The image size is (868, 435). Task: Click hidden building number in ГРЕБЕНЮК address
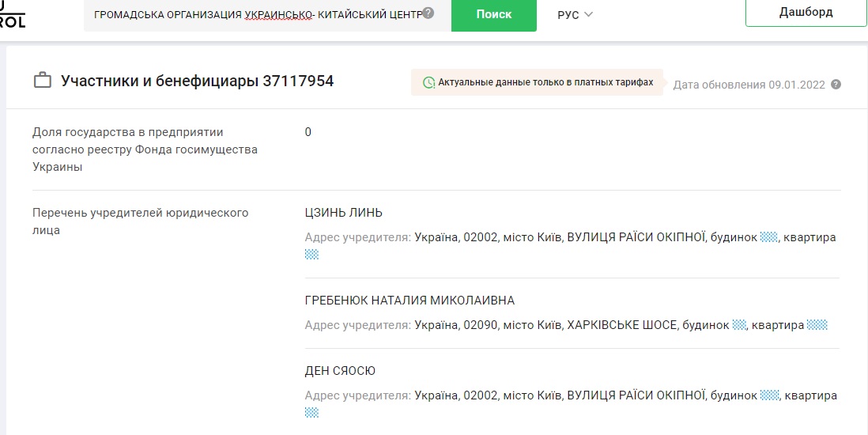(739, 325)
